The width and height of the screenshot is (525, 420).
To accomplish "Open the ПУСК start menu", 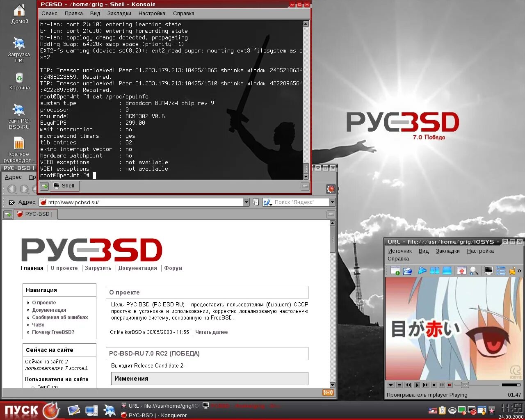I will (30, 410).
